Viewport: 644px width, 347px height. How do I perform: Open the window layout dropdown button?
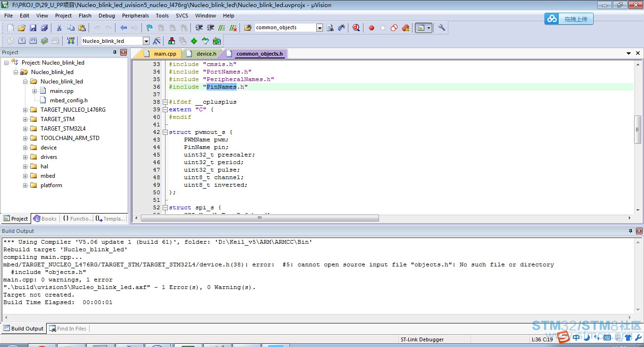point(429,28)
